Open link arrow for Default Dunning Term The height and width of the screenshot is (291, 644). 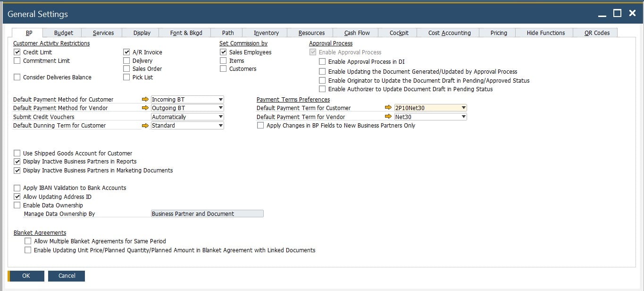pos(145,126)
